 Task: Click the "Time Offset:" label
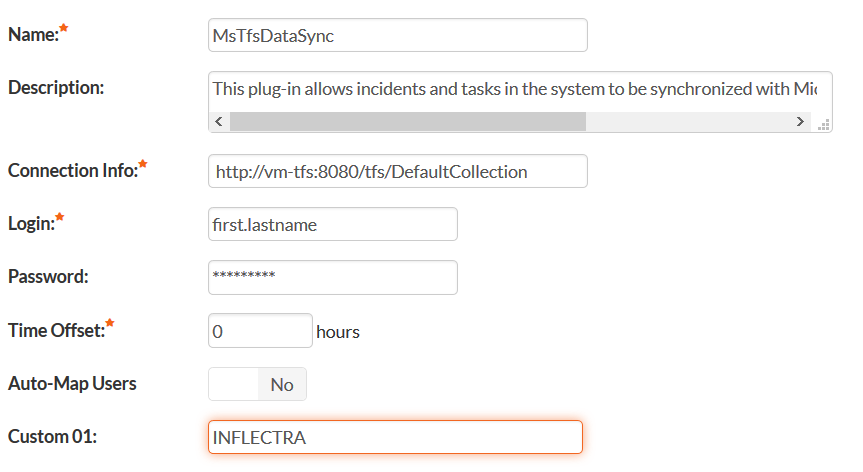pyautogui.click(x=55, y=330)
